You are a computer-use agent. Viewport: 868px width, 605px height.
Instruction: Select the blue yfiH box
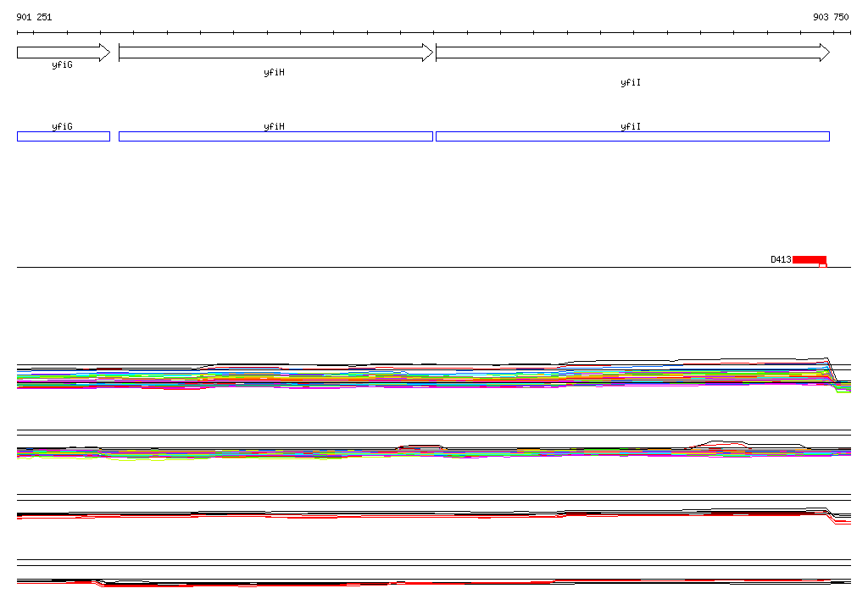click(275, 136)
